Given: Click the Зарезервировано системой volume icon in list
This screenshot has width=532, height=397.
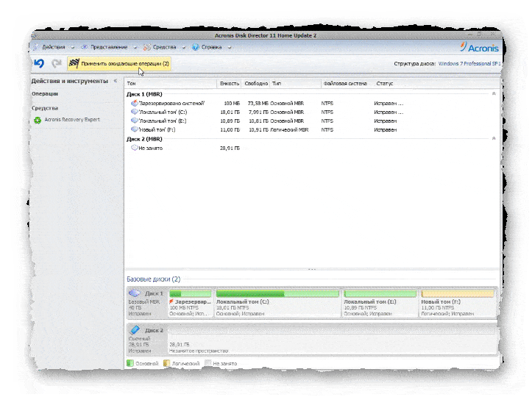Looking at the screenshot, I should point(135,103).
